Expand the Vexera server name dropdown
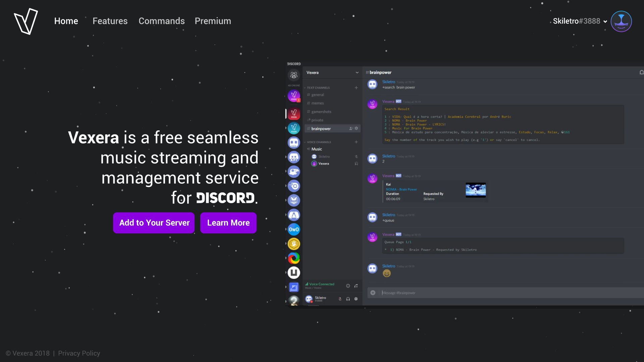Viewport: 644px width, 362px height. [357, 73]
